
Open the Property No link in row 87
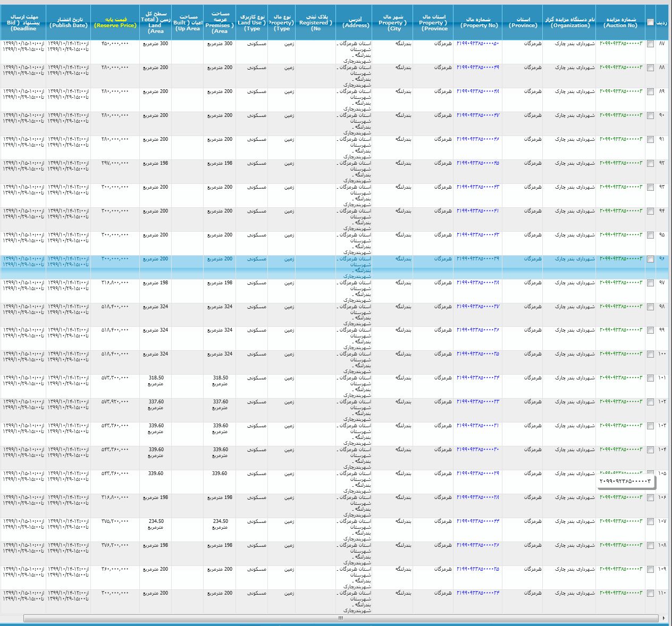pyautogui.click(x=477, y=44)
